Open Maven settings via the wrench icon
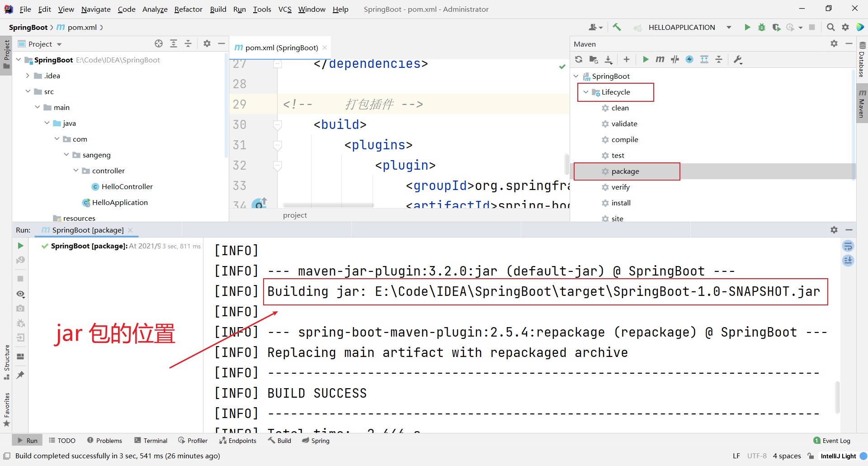868x466 pixels. [x=737, y=59]
